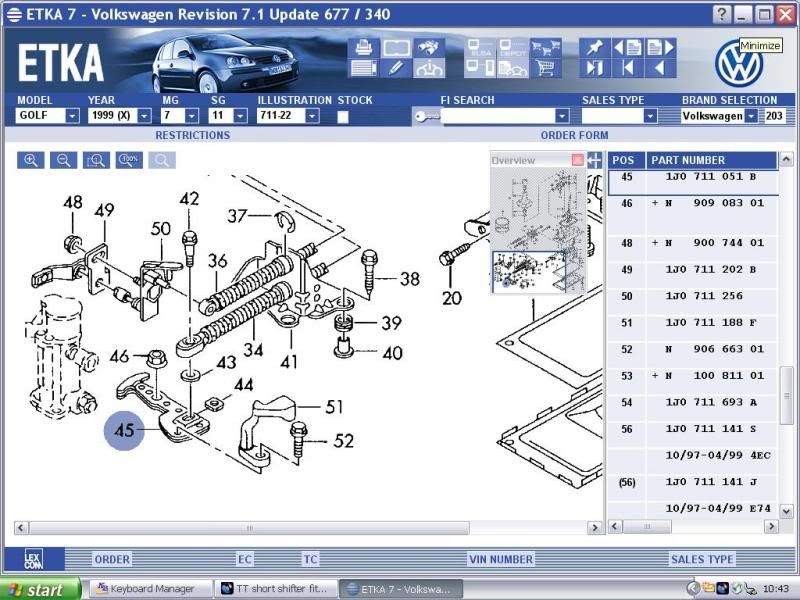Expand the ILLUSTRATION dropdown 711-22
The height and width of the screenshot is (600, 800).
coord(312,116)
